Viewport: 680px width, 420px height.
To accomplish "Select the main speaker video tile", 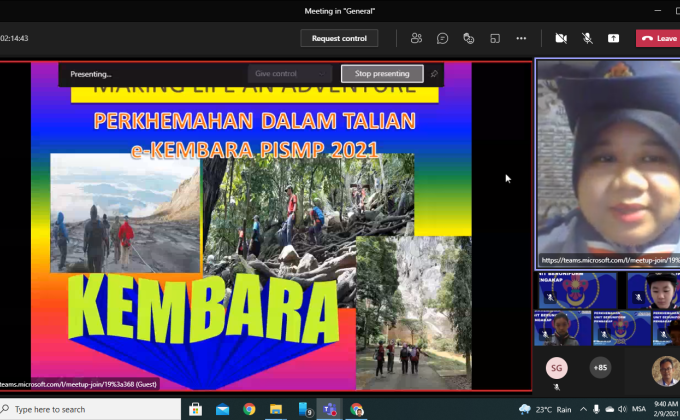I will pos(607,163).
